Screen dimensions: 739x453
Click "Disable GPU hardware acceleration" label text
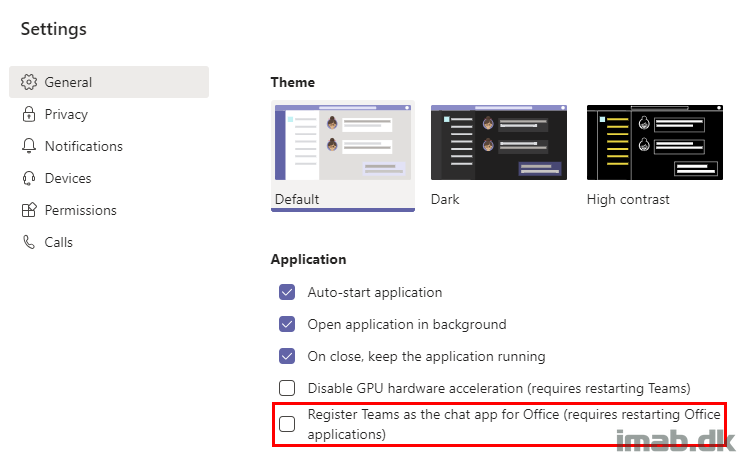click(x=499, y=388)
